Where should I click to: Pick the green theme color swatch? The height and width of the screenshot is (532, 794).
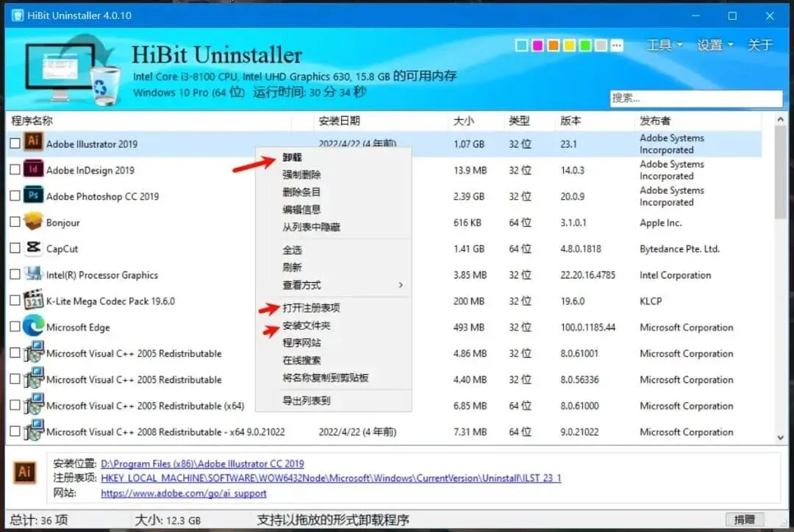(x=585, y=46)
